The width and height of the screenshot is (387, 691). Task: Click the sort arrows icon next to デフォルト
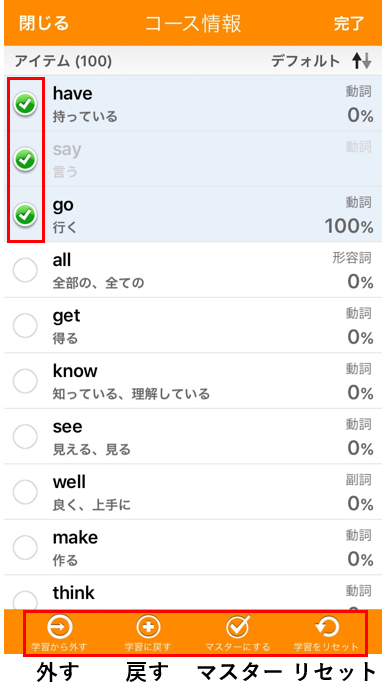(x=361, y=61)
